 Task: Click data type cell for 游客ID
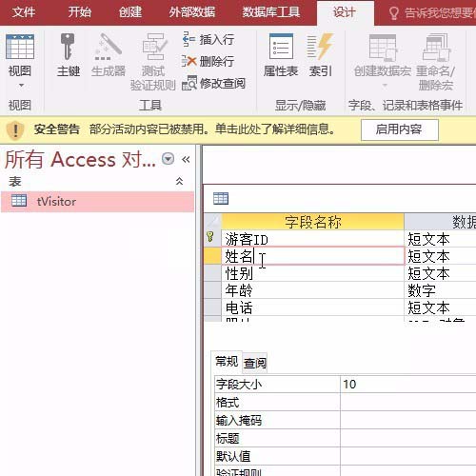pos(440,239)
